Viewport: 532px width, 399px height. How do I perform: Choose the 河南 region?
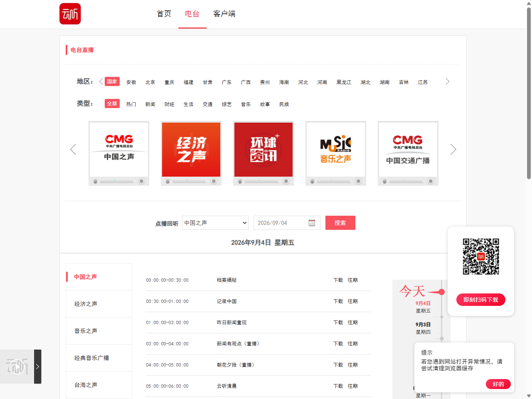point(323,82)
